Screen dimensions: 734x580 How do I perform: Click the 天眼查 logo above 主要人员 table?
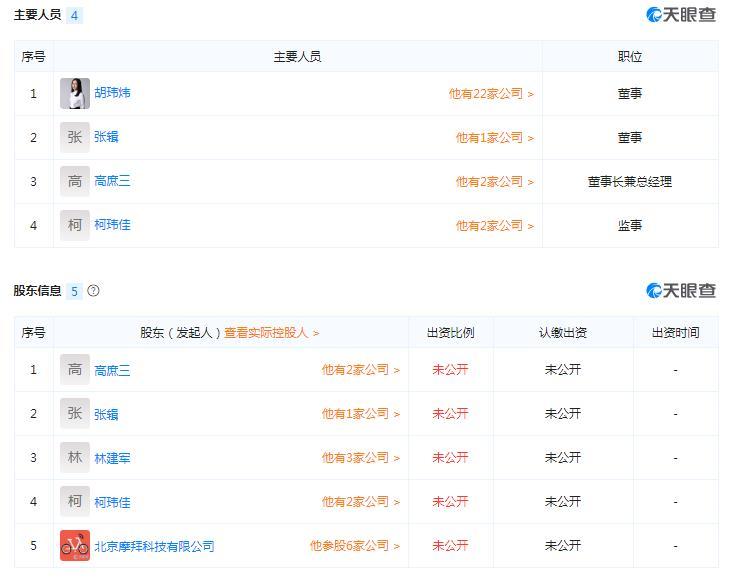[x=681, y=15]
